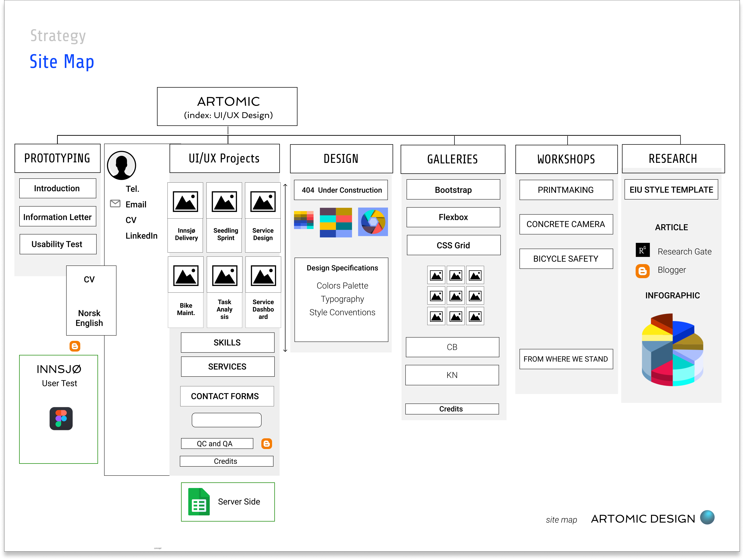Click the empty rounded input field
The image size is (744, 560).
coord(227,420)
